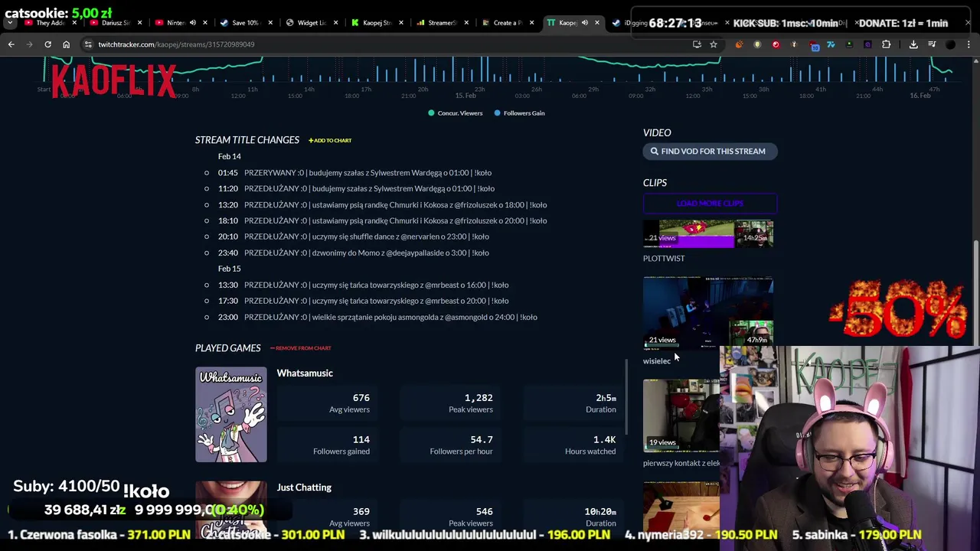Click 'Add to chart' next to Stream Title Changes
Screen dimensions: 980x551
pos(330,141)
